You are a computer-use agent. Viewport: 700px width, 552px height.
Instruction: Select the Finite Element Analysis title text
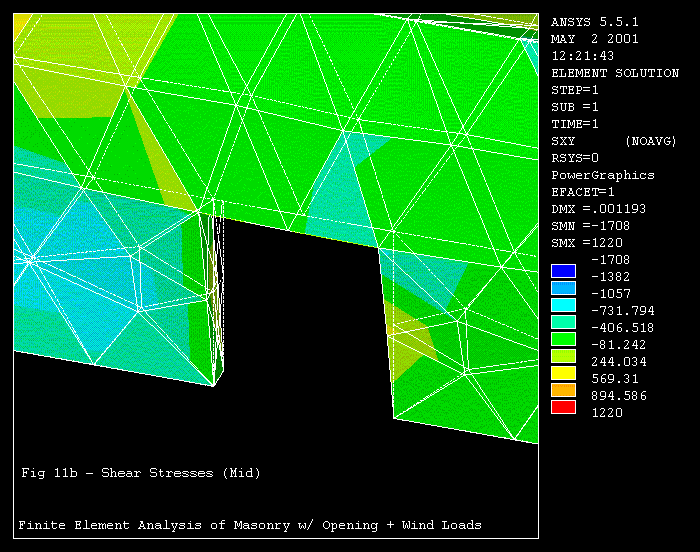(250, 525)
